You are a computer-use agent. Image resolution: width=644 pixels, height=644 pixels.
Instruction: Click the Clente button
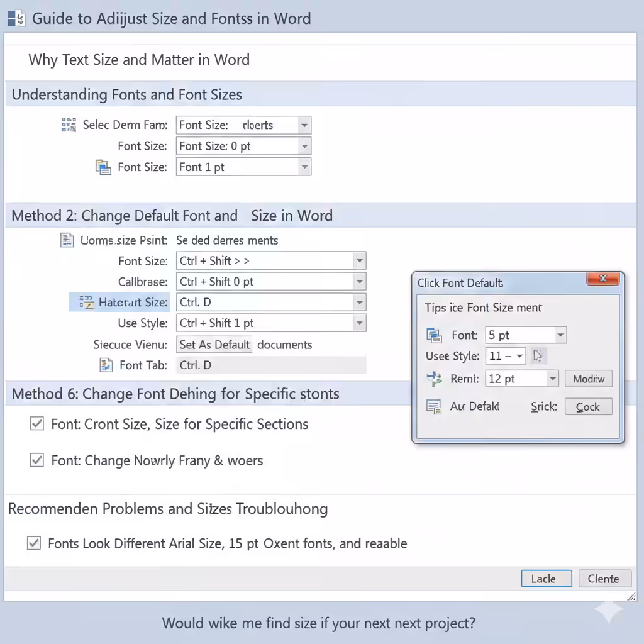pos(604,579)
